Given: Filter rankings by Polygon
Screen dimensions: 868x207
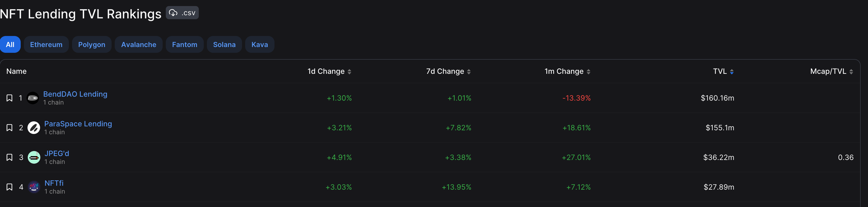Looking at the screenshot, I should click(x=92, y=45).
